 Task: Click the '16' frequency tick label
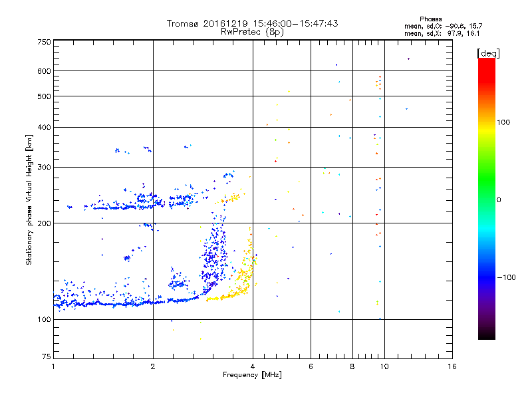(x=452, y=366)
